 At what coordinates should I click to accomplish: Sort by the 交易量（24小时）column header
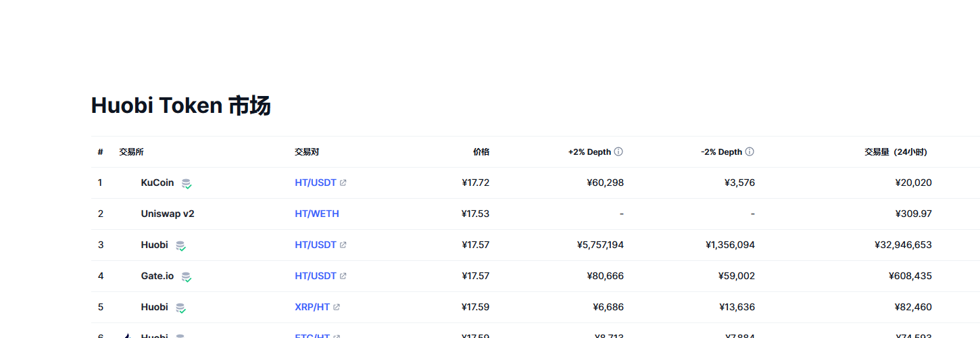point(896,152)
